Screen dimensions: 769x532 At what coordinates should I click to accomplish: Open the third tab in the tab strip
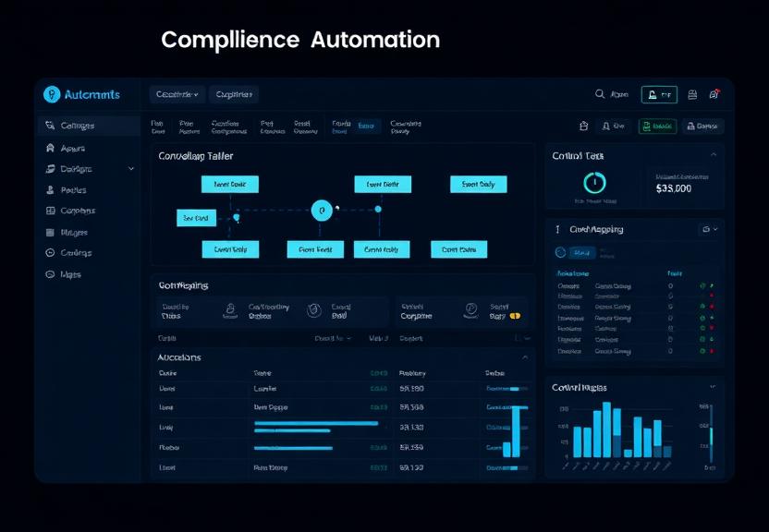pyautogui.click(x=228, y=127)
